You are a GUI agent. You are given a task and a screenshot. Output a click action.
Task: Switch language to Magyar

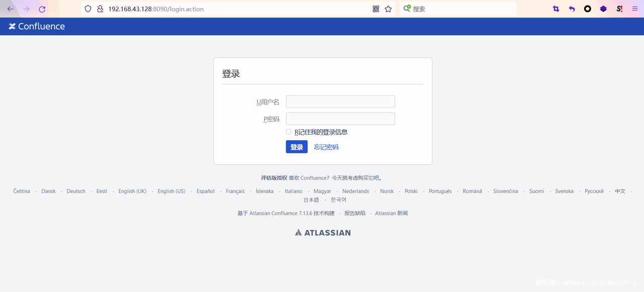point(323,191)
